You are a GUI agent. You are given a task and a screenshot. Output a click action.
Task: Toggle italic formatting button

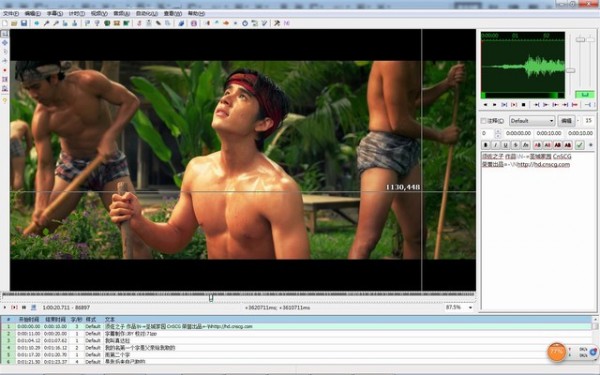[x=496, y=145]
